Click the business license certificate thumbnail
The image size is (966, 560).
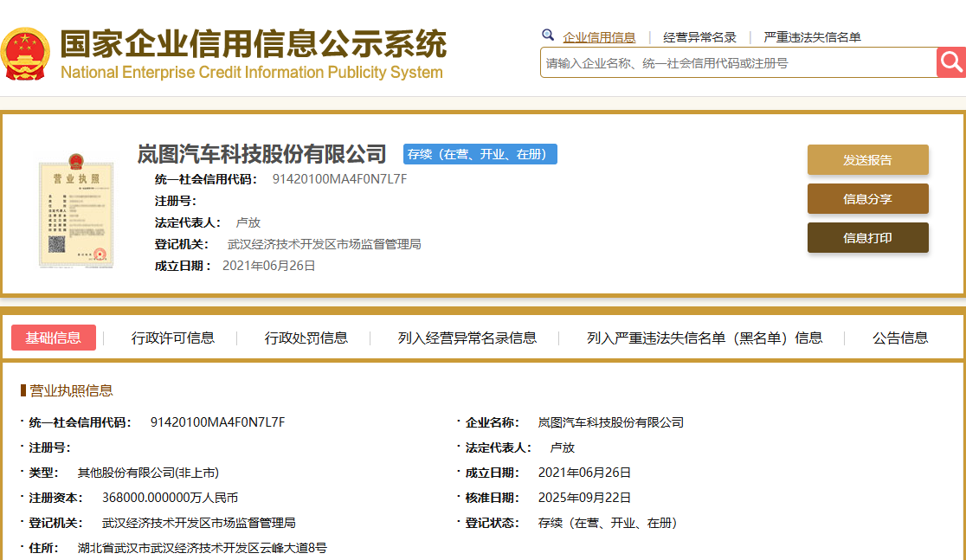pos(76,212)
